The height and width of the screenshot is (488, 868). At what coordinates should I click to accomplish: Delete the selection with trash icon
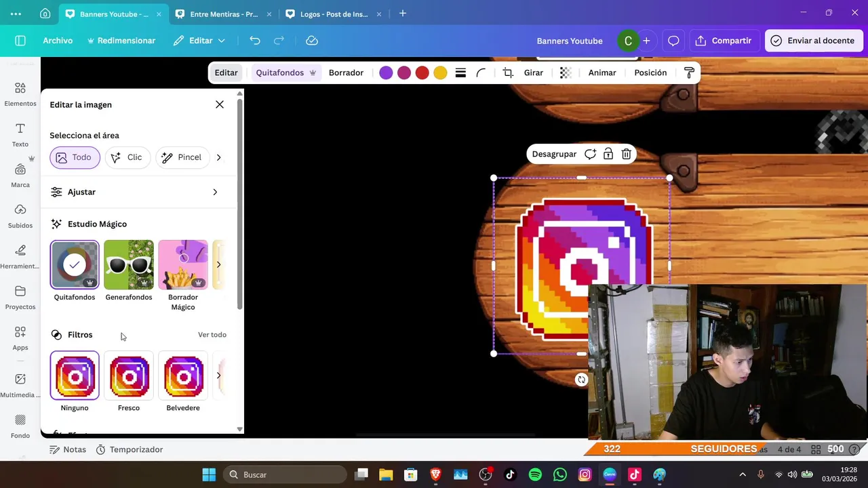pyautogui.click(x=627, y=154)
